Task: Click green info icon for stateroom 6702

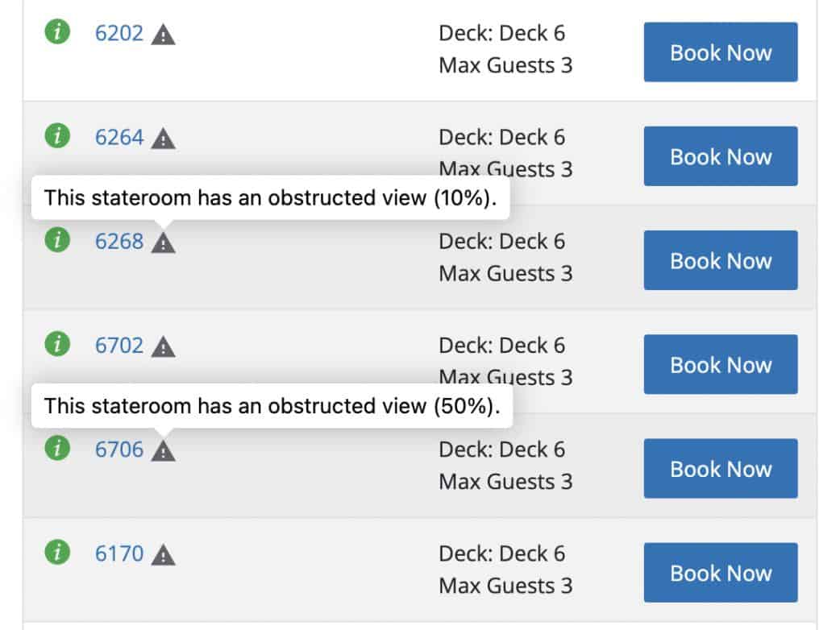Action: coord(56,345)
